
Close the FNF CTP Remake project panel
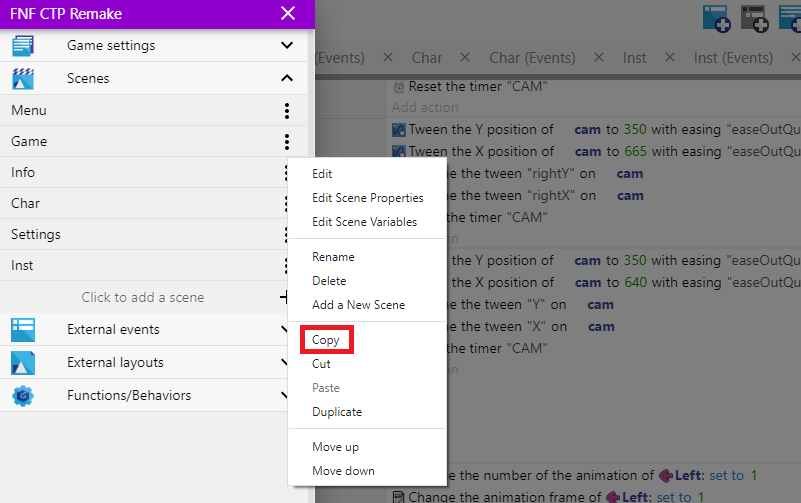point(288,13)
